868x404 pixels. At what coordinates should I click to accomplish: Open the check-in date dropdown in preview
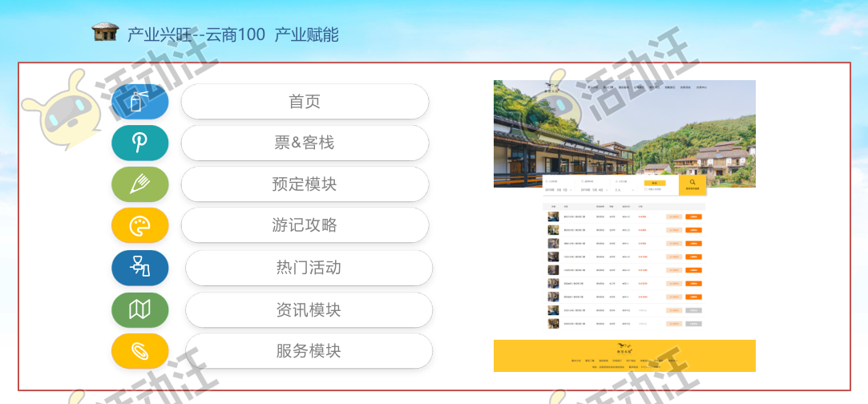[x=559, y=190]
